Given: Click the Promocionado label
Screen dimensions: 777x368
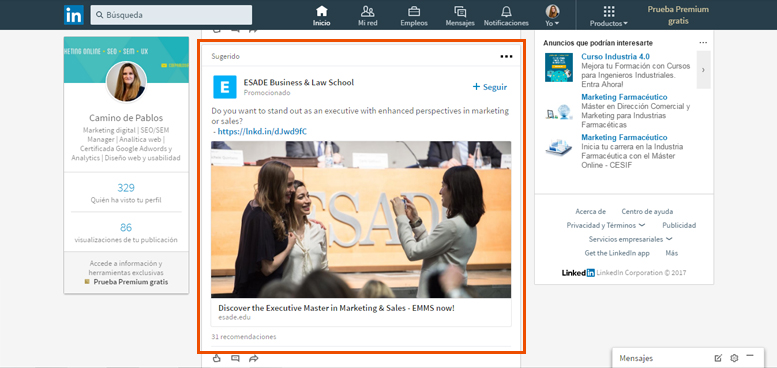Looking at the screenshot, I should [x=267, y=93].
